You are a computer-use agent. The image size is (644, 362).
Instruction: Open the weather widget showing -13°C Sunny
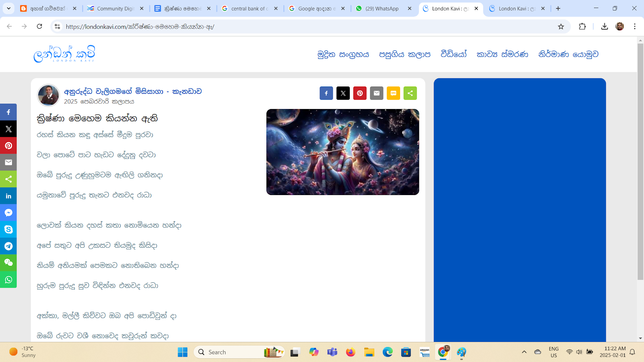click(x=23, y=352)
